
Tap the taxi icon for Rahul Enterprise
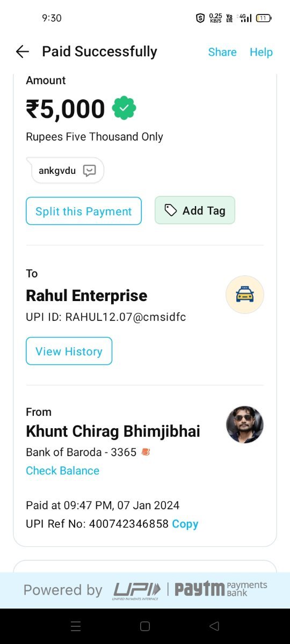(245, 295)
